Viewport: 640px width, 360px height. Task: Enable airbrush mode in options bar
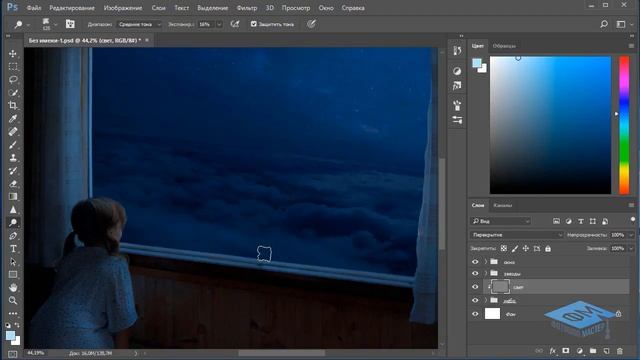coord(235,24)
